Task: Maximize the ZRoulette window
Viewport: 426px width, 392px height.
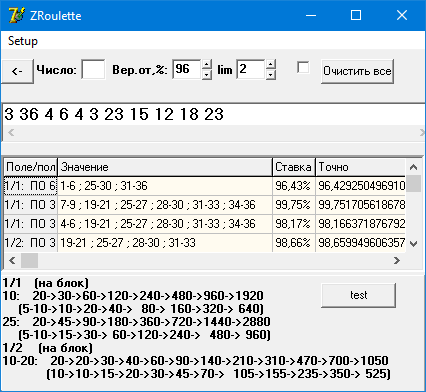Action: pos(356,15)
